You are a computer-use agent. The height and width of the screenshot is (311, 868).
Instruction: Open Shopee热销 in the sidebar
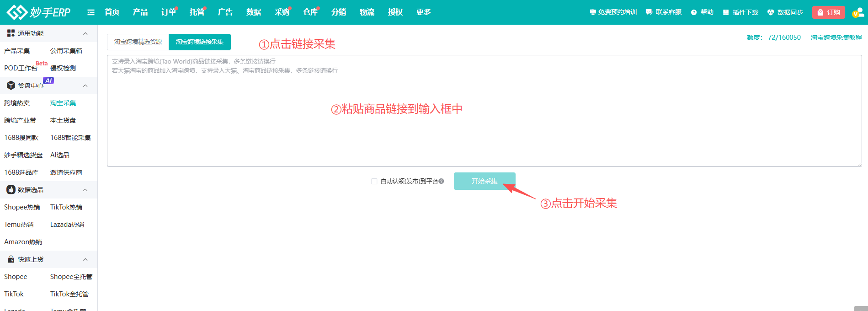coord(22,207)
